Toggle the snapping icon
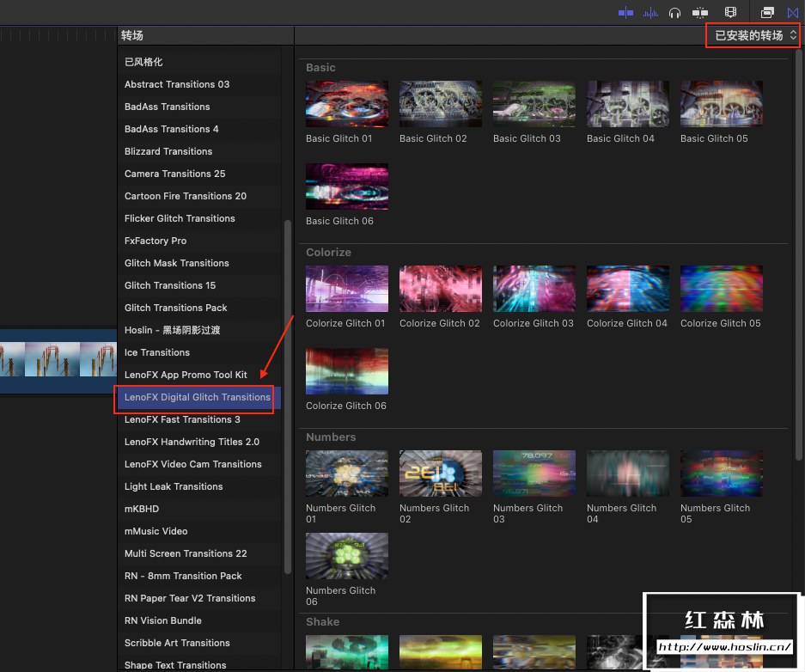The image size is (805, 672). coord(700,12)
